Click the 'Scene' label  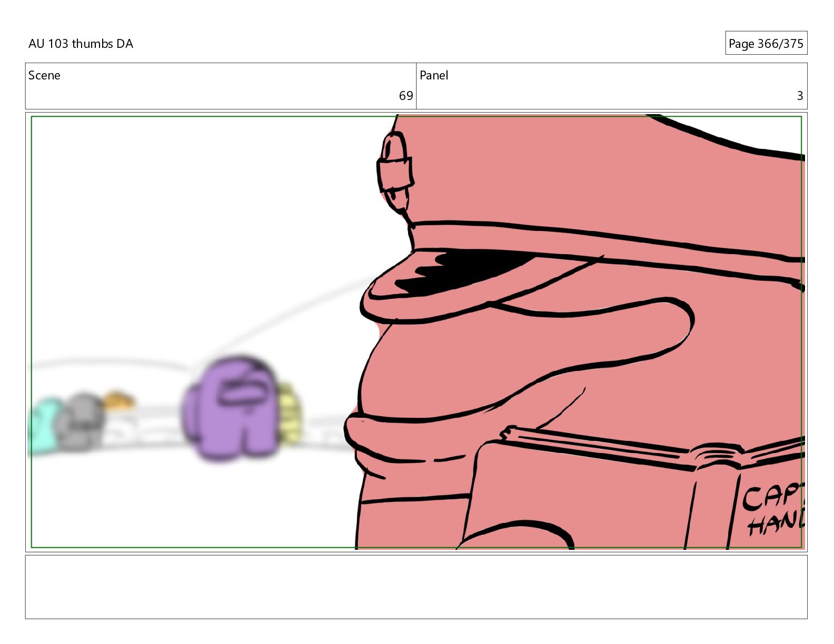[x=44, y=75]
